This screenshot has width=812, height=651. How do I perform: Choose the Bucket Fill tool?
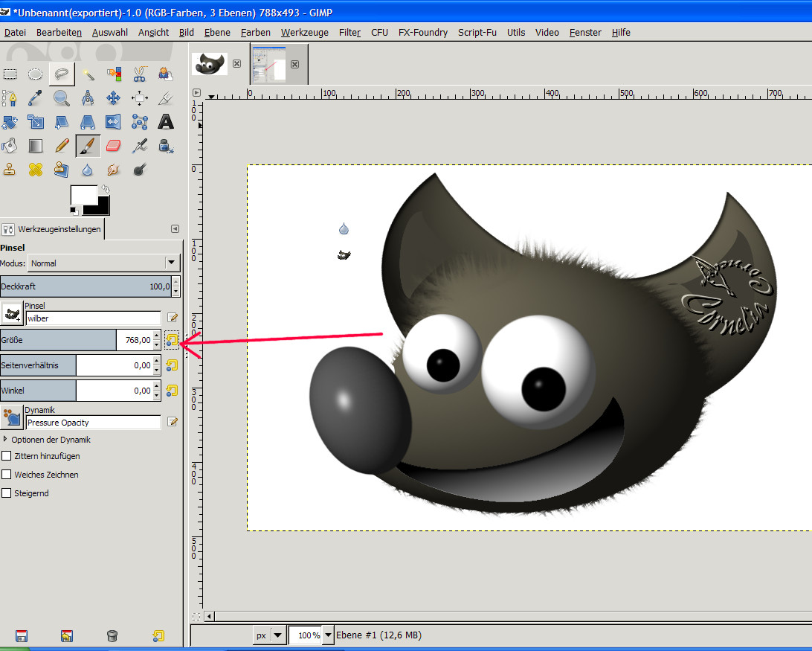[10, 145]
